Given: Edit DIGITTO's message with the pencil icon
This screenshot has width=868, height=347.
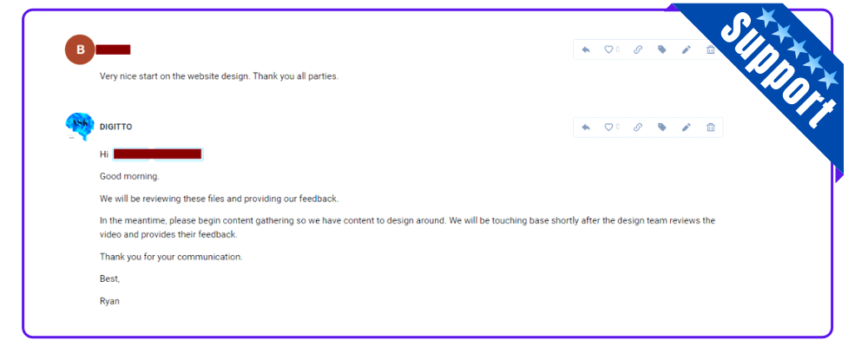Looking at the screenshot, I should (x=687, y=128).
